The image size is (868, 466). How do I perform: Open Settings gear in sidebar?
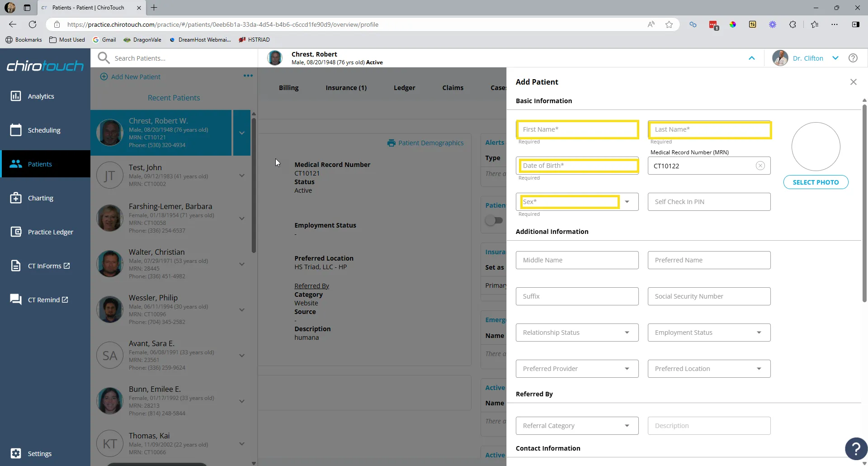coord(16,453)
